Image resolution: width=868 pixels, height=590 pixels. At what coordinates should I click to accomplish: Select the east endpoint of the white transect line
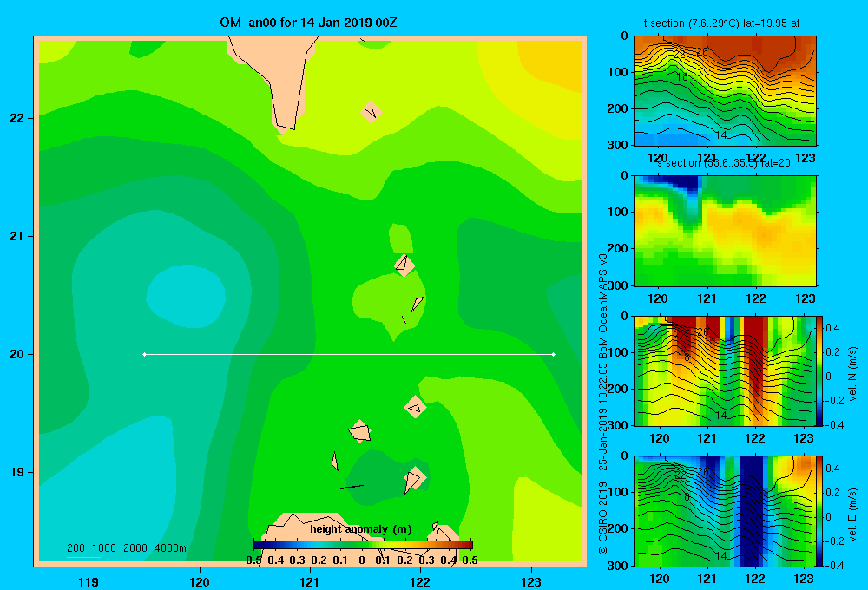coord(554,354)
